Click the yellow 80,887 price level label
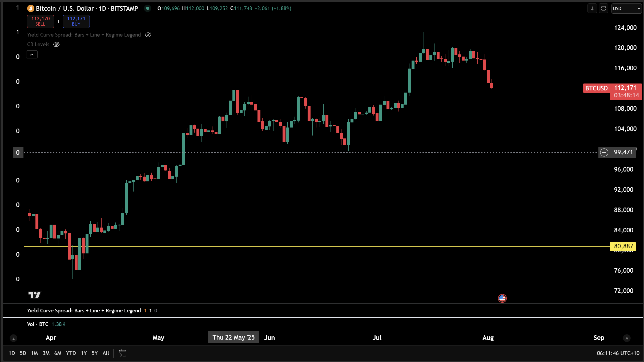644x362 pixels. 623,246
